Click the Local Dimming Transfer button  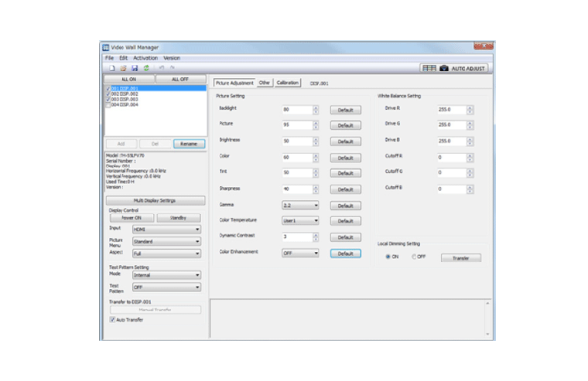tap(461, 258)
